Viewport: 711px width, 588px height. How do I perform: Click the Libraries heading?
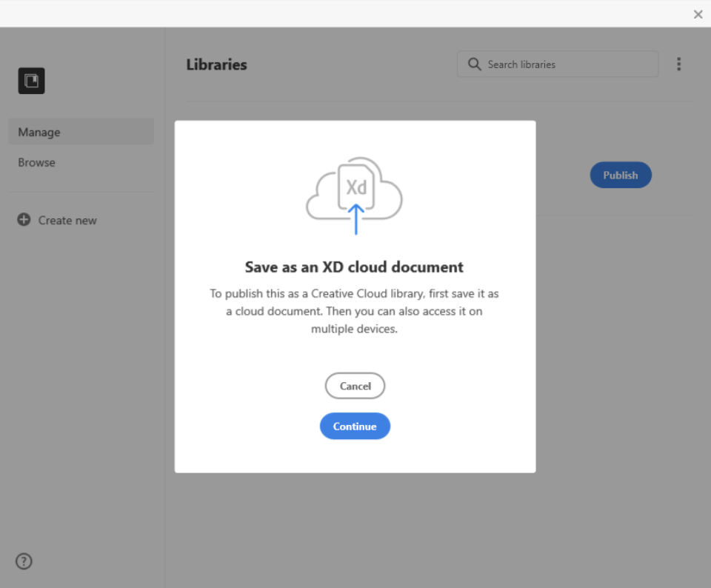216,64
